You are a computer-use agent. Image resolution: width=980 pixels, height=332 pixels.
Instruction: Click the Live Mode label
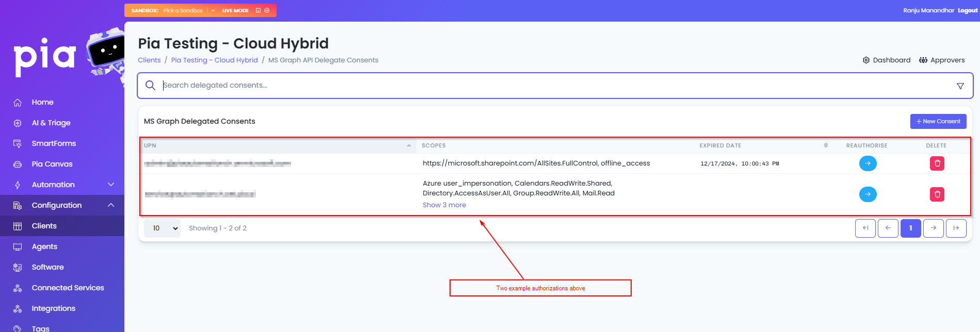pyautogui.click(x=235, y=10)
